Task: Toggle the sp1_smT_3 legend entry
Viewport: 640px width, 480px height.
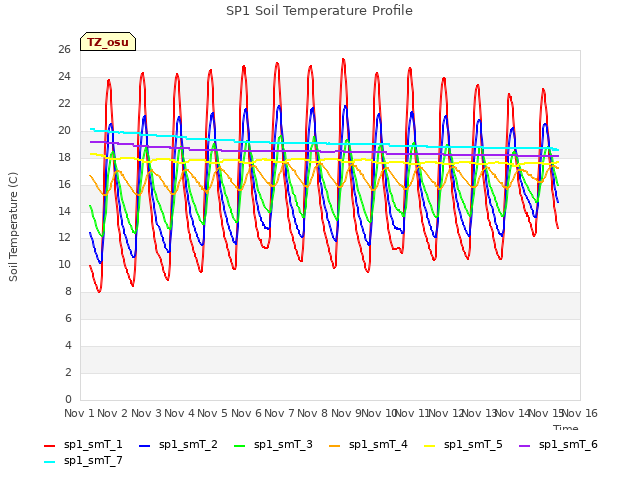Action: click(x=273, y=444)
